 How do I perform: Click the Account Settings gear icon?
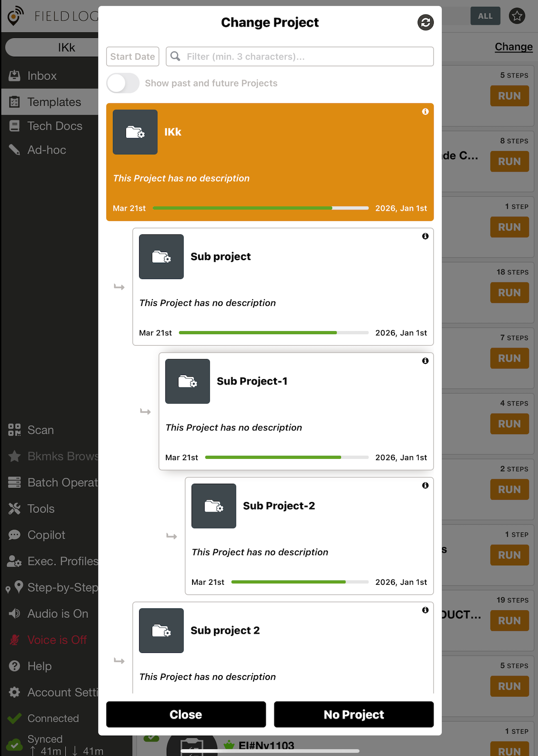click(x=15, y=692)
